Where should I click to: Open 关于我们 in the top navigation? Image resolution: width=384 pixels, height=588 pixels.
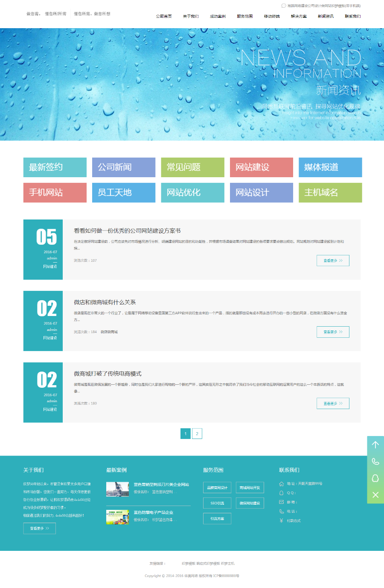tap(191, 16)
